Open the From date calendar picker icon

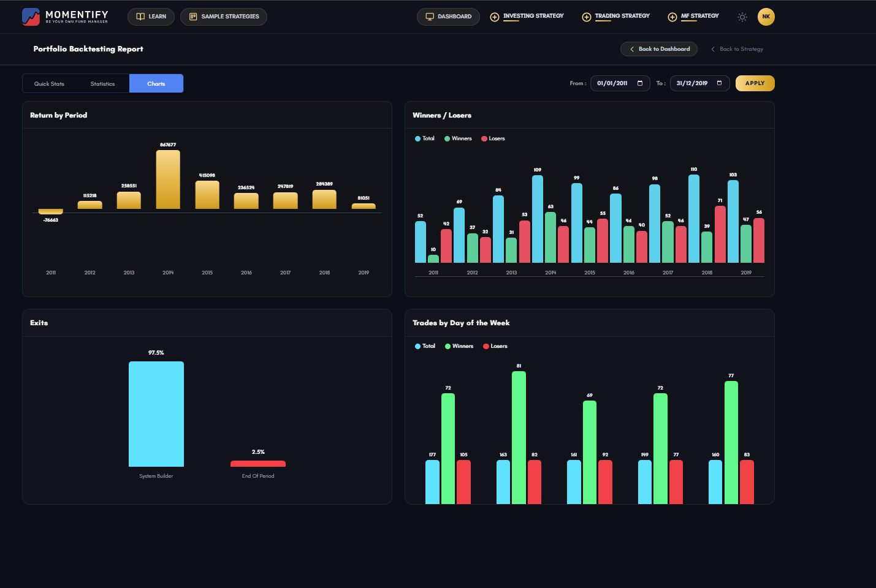pyautogui.click(x=640, y=83)
